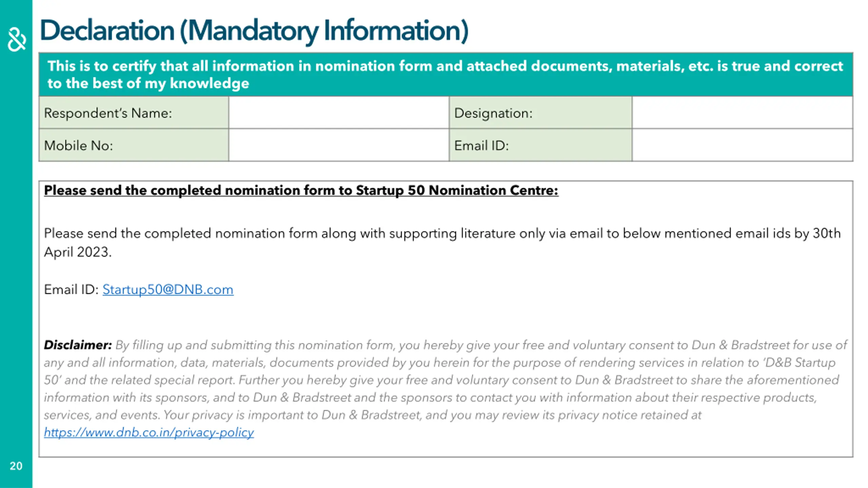Click the Designation blank field
Viewport: 868px width, 488px height.
point(742,113)
